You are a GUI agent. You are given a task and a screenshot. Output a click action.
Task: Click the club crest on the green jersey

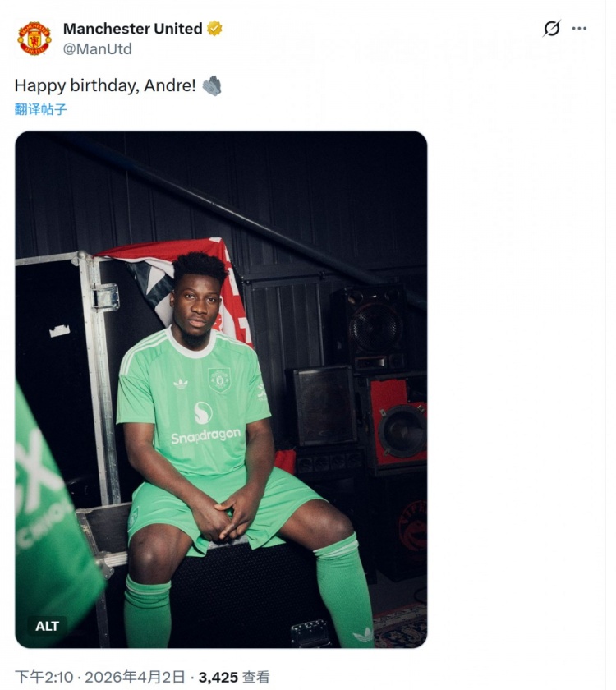[218, 379]
